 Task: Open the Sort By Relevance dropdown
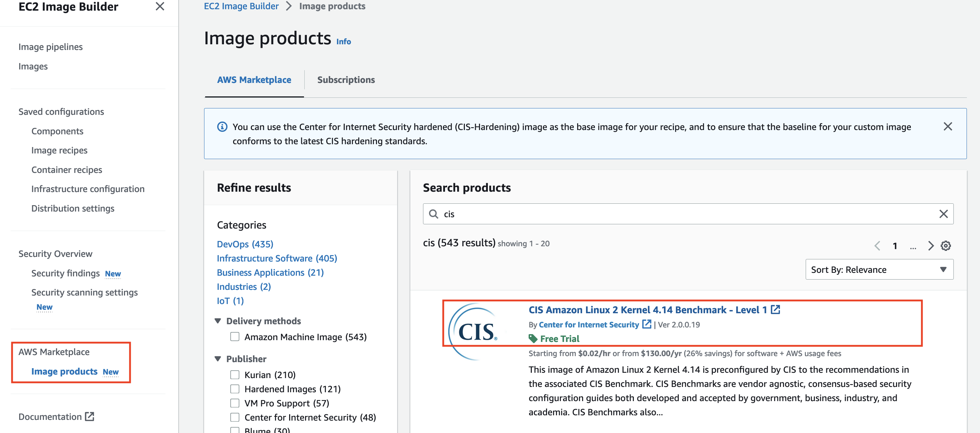click(x=879, y=269)
